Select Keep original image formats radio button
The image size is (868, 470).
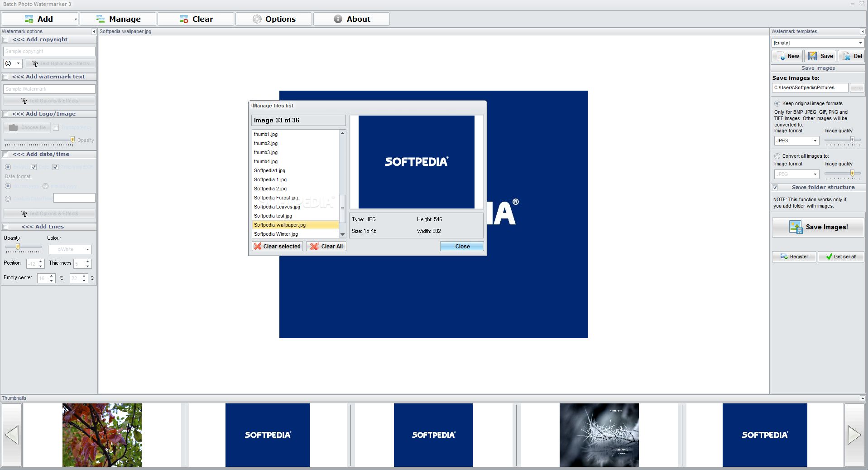pyautogui.click(x=777, y=104)
